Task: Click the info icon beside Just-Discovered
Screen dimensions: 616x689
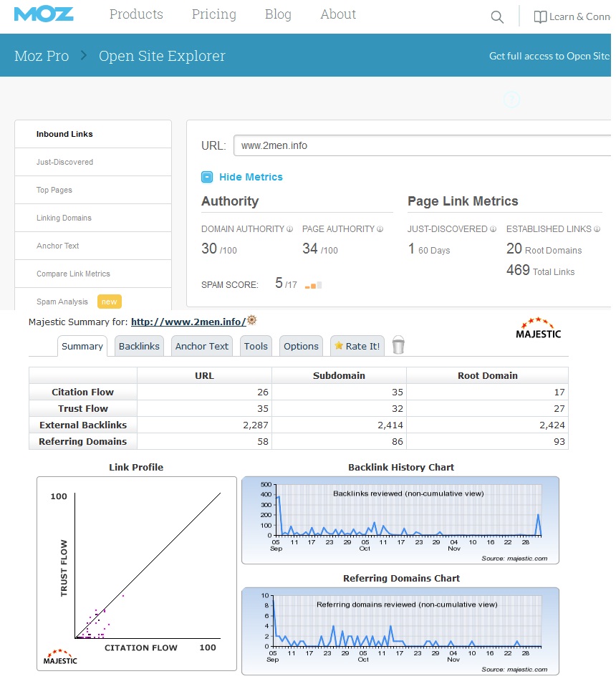Action: (x=493, y=229)
